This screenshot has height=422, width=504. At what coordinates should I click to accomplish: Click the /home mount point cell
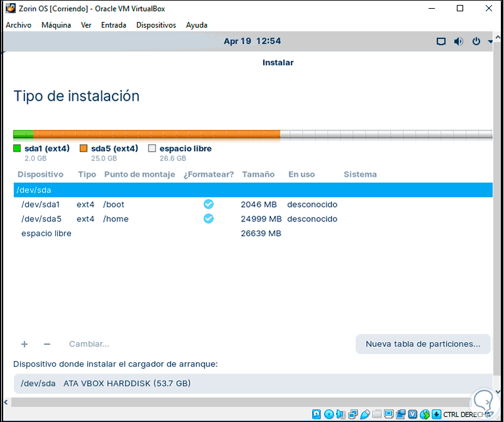point(116,219)
